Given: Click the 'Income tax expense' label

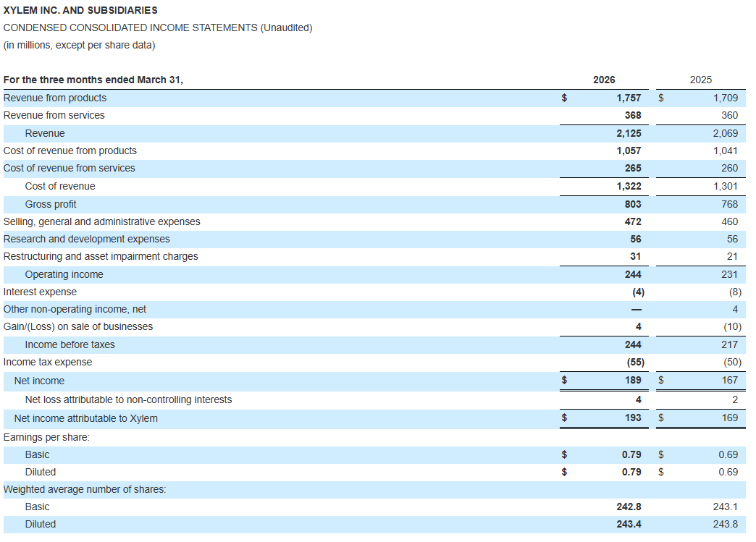Looking at the screenshot, I should click(48, 363).
